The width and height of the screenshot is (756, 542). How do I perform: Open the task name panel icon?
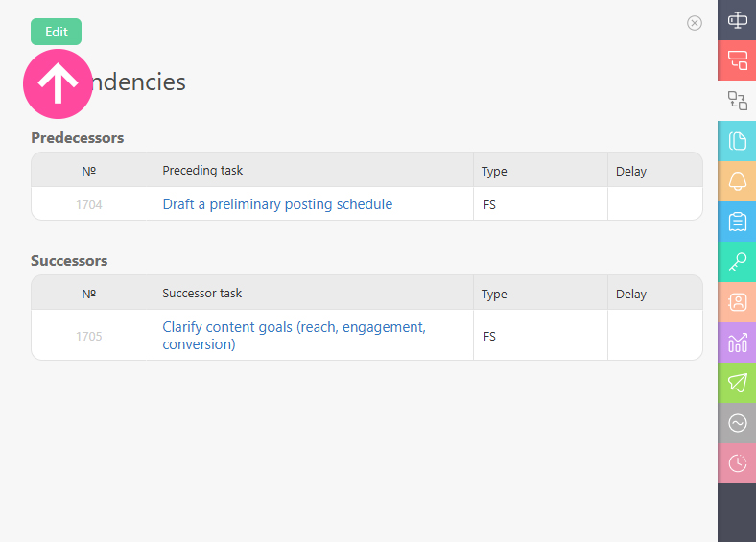coord(737,19)
